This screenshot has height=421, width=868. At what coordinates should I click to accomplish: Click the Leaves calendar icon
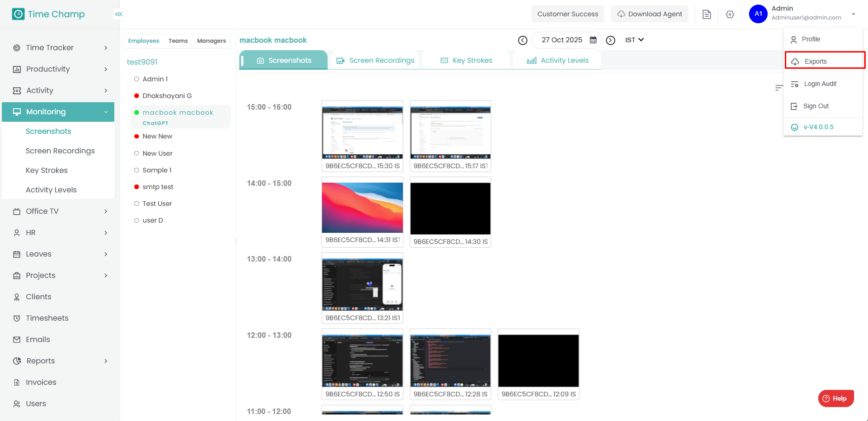click(17, 254)
